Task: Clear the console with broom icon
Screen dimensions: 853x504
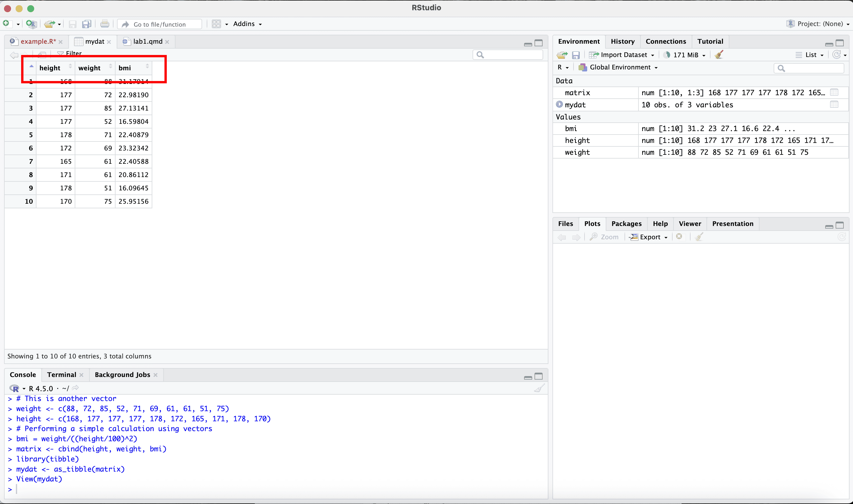Action: (539, 388)
